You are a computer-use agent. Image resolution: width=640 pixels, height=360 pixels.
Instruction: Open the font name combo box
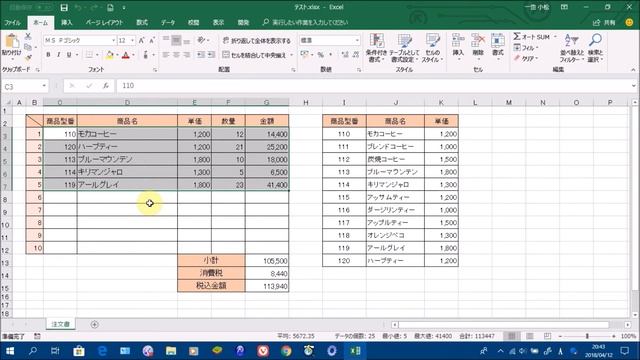[80, 40]
